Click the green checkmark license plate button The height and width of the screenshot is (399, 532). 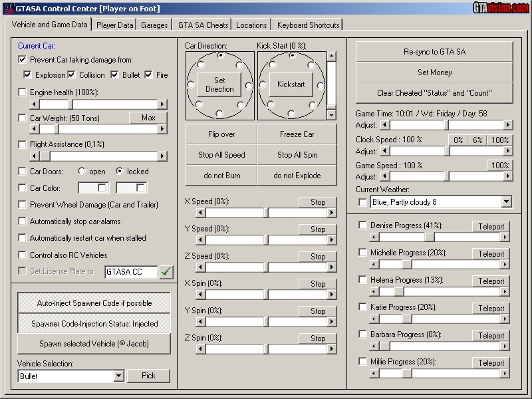[166, 271]
